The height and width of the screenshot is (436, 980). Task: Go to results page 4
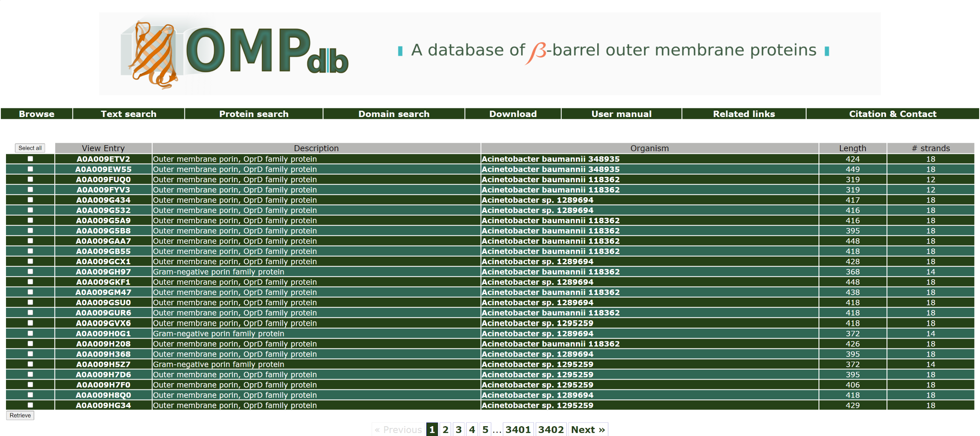(x=472, y=430)
